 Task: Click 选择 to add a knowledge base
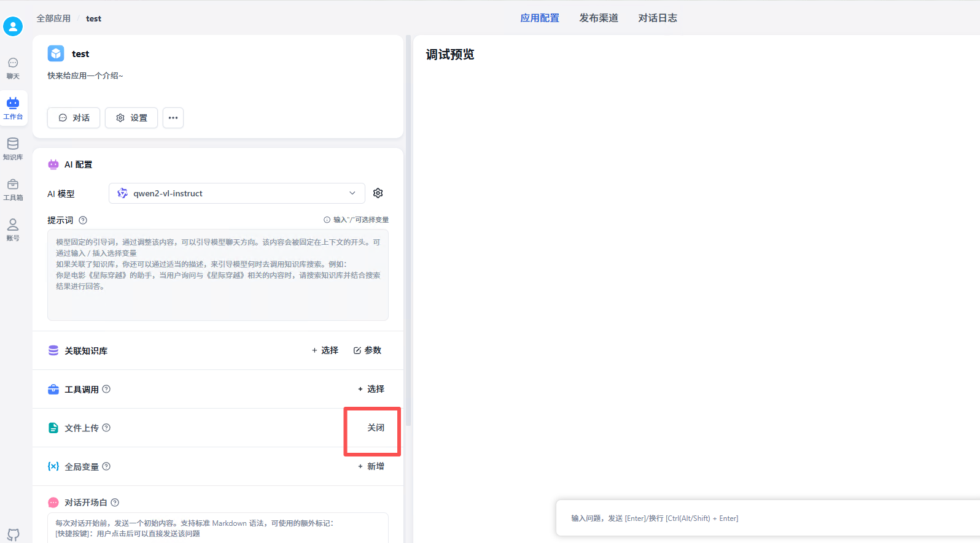325,350
